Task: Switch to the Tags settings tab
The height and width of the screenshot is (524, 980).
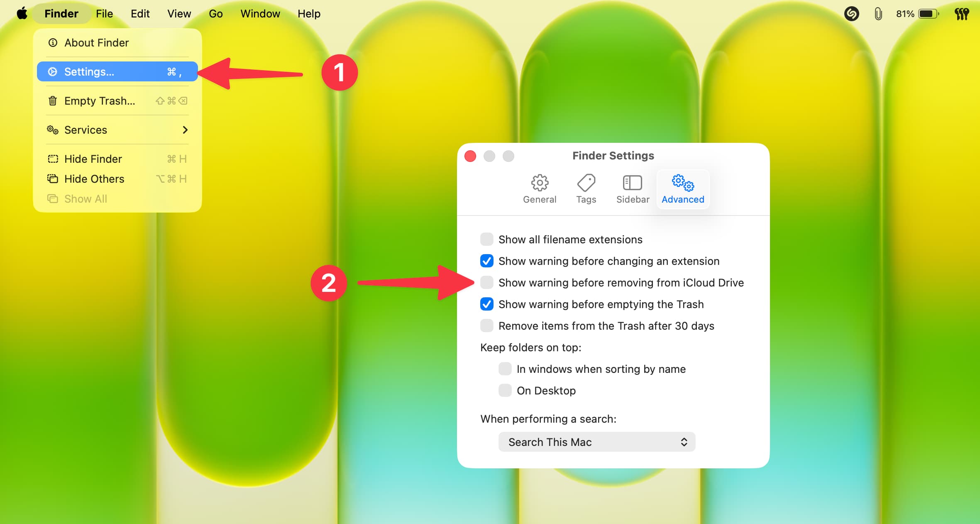Action: 586,189
